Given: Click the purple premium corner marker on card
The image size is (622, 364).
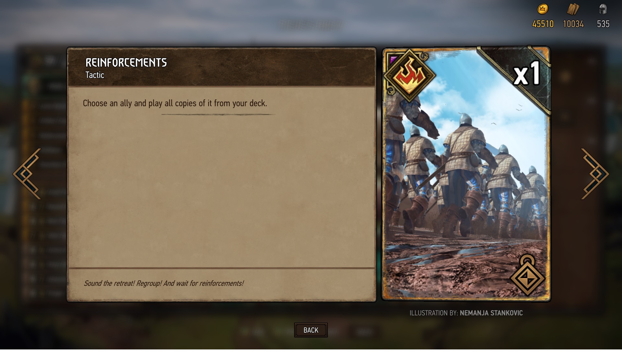Looking at the screenshot, I should coord(393,59).
